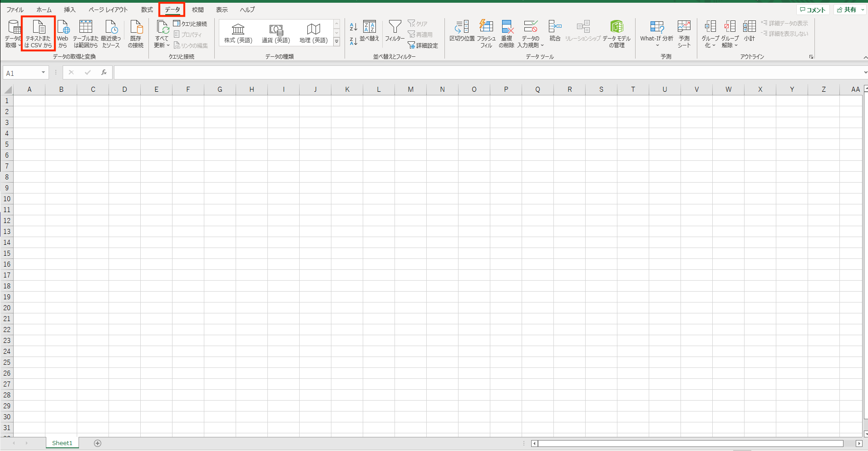Switch to the 数式 tab

pyautogui.click(x=147, y=10)
